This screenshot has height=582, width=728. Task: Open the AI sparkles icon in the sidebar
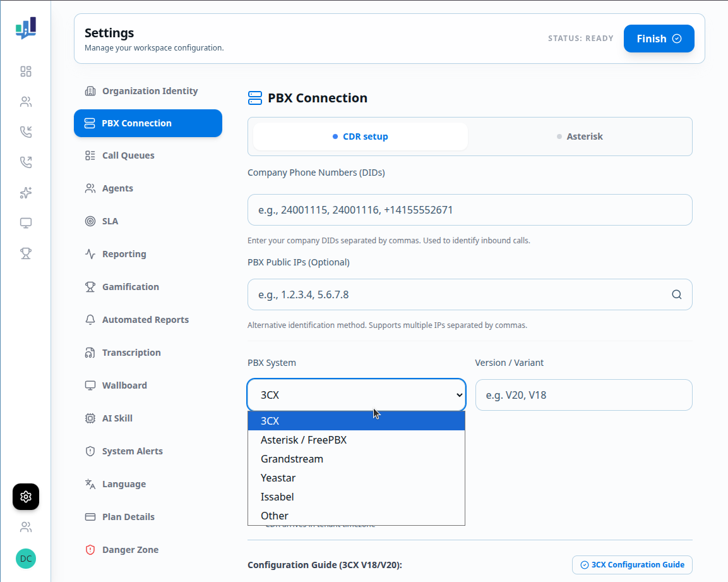pyautogui.click(x=26, y=193)
